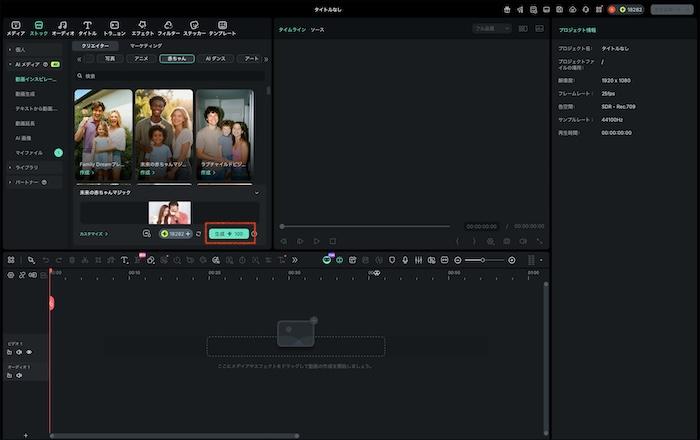Screen dimensions: 700x440
Task: Click the timeline zoom slider
Action: 485,259
